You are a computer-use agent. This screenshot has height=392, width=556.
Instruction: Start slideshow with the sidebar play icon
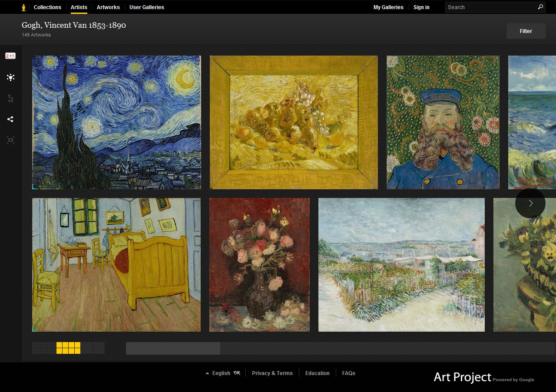coord(10,140)
